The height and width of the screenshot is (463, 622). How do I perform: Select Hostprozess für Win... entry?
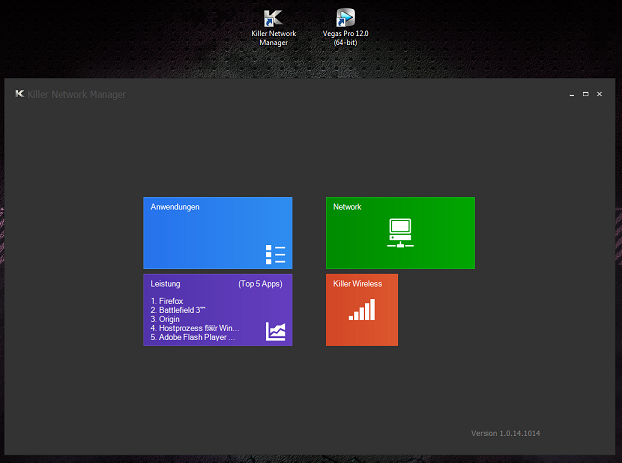tap(195, 328)
